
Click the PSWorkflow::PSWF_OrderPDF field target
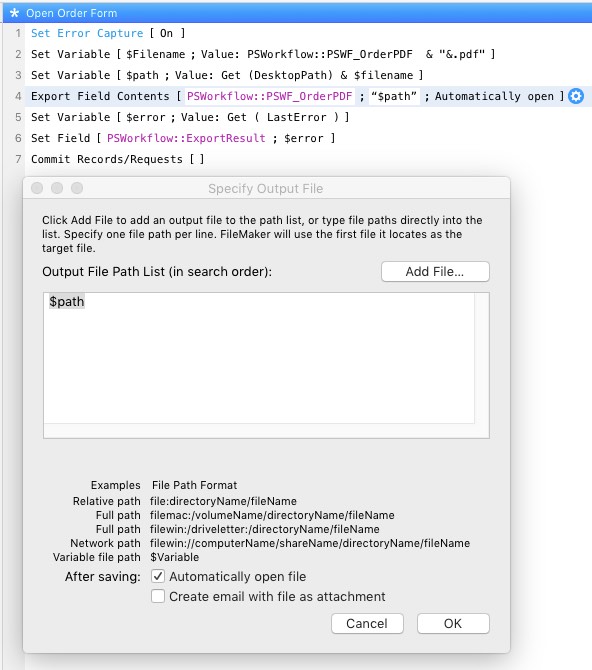point(269,96)
